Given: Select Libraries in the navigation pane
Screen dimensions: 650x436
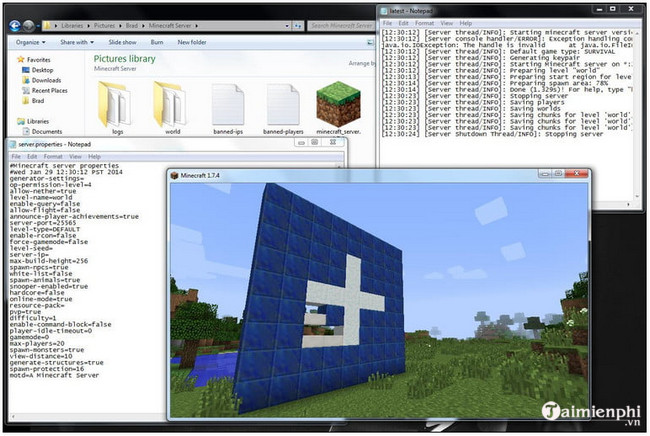Looking at the screenshot, I should (33, 121).
